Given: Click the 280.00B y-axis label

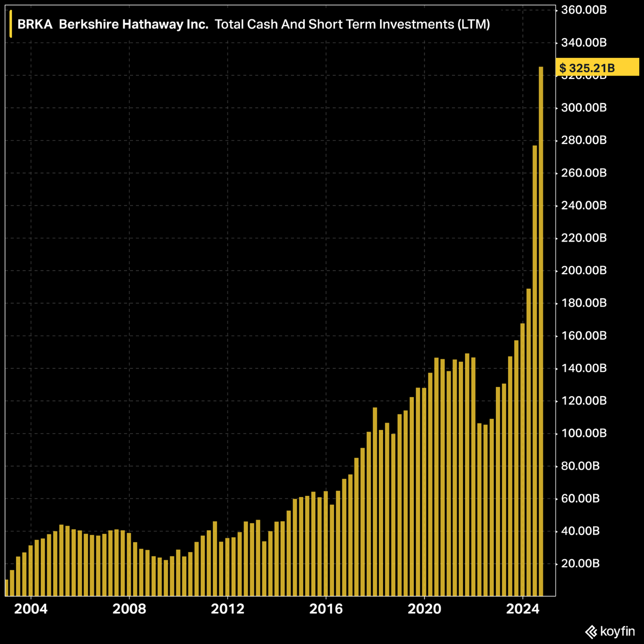Looking at the screenshot, I should [x=584, y=140].
